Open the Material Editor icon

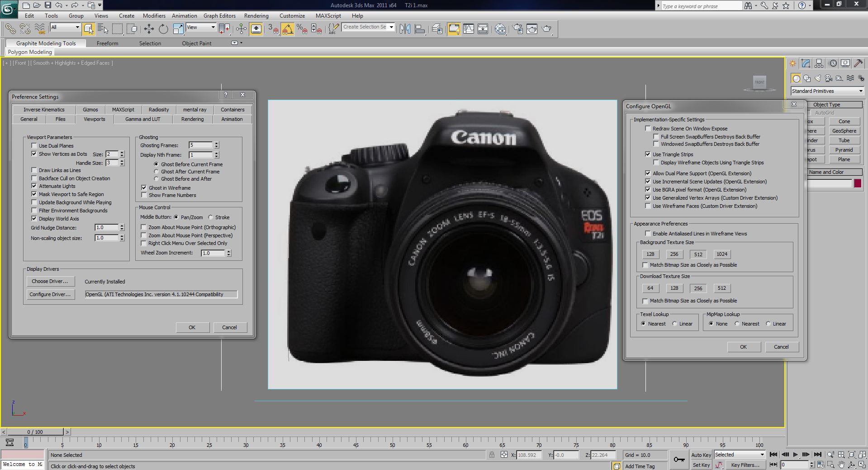[500, 29]
